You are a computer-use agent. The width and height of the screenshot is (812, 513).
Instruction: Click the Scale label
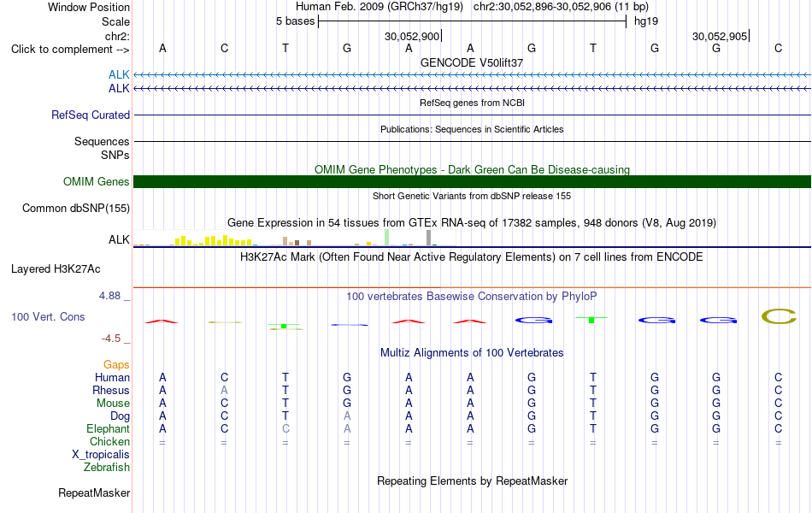click(115, 21)
